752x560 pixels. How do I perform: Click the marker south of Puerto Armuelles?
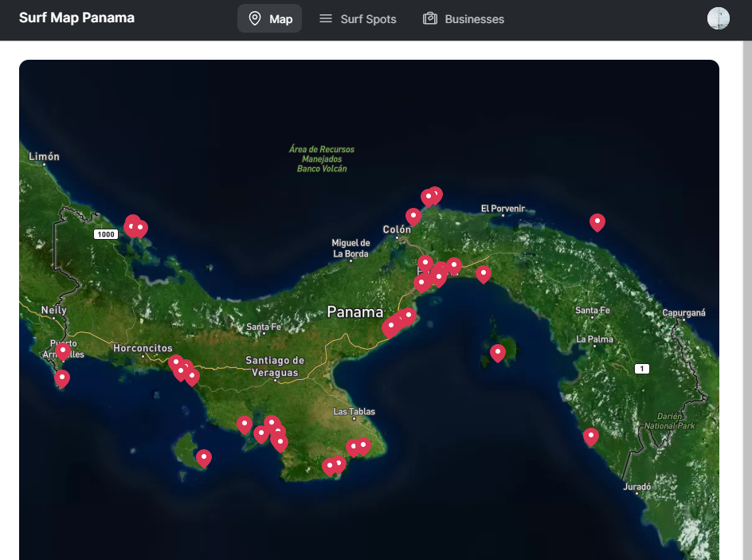[62, 378]
